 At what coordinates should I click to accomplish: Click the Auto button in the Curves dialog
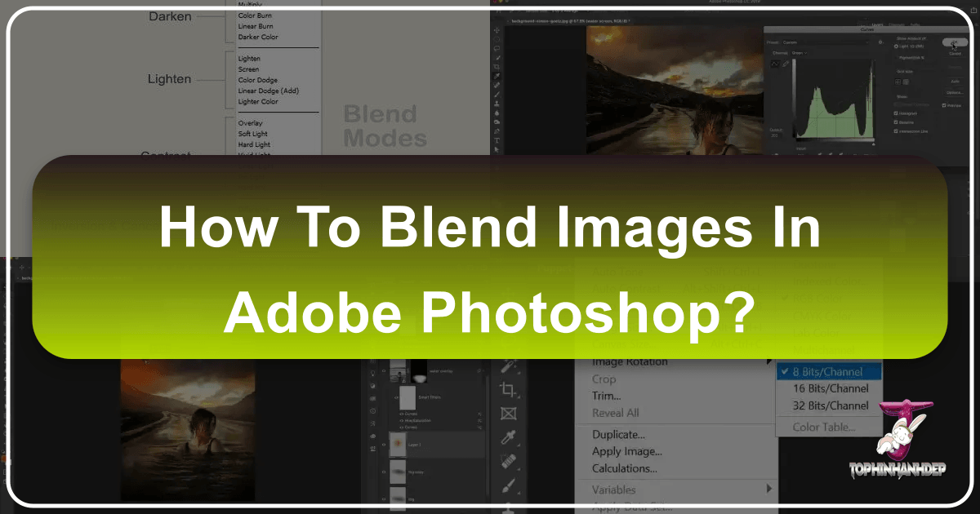pyautogui.click(x=955, y=82)
